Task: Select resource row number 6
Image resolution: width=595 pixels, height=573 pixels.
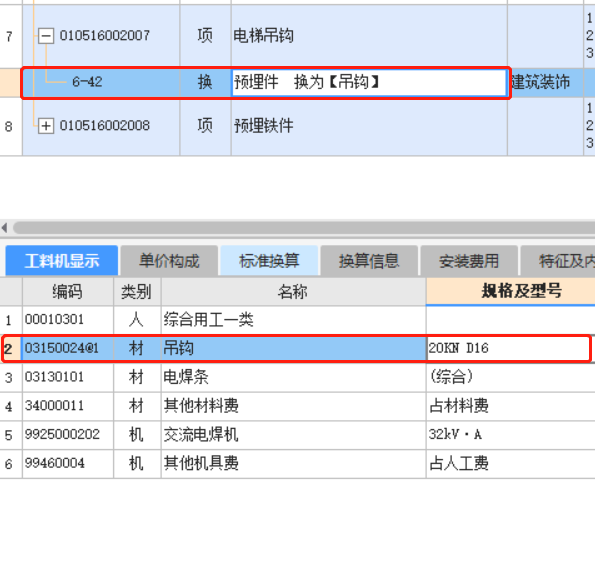Action: (11, 464)
